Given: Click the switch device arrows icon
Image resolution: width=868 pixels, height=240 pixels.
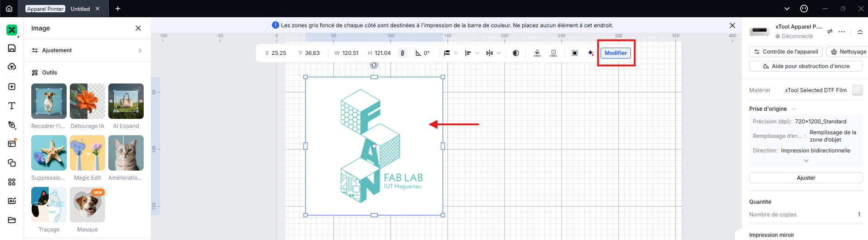Looking at the screenshot, I should coord(829,31).
